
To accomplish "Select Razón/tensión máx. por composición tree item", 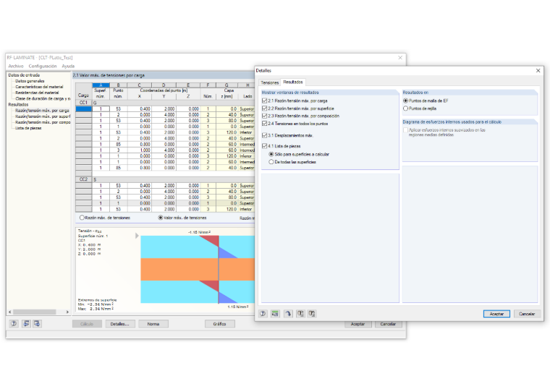I will coord(43,122).
